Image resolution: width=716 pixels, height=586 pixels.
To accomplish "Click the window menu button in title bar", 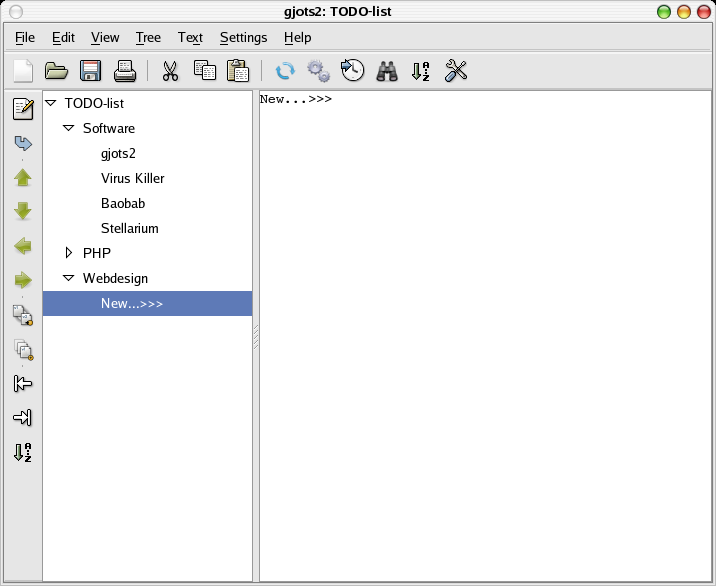I will tap(16, 11).
